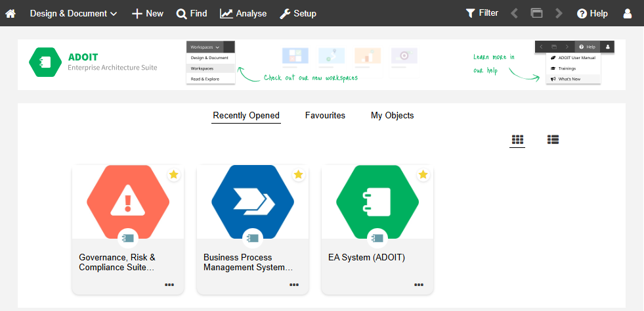Expand the Design & Document workspace dropdown
The image size is (644, 311).
73,13
